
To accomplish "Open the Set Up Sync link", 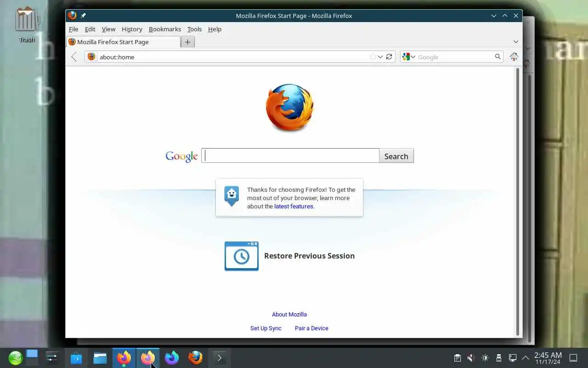I will coord(266,328).
